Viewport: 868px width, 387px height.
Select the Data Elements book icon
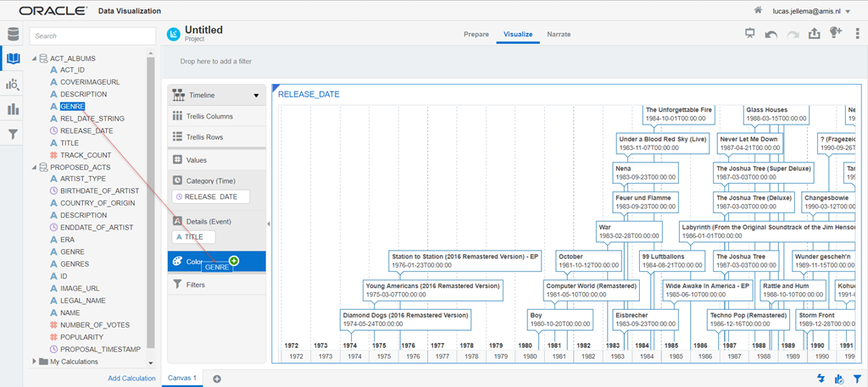click(13, 59)
